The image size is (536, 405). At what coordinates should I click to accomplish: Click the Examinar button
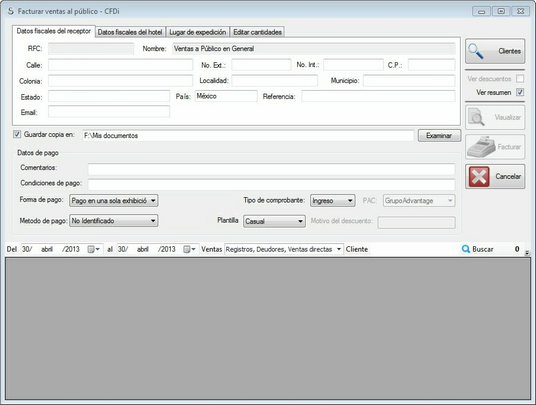pyautogui.click(x=439, y=136)
